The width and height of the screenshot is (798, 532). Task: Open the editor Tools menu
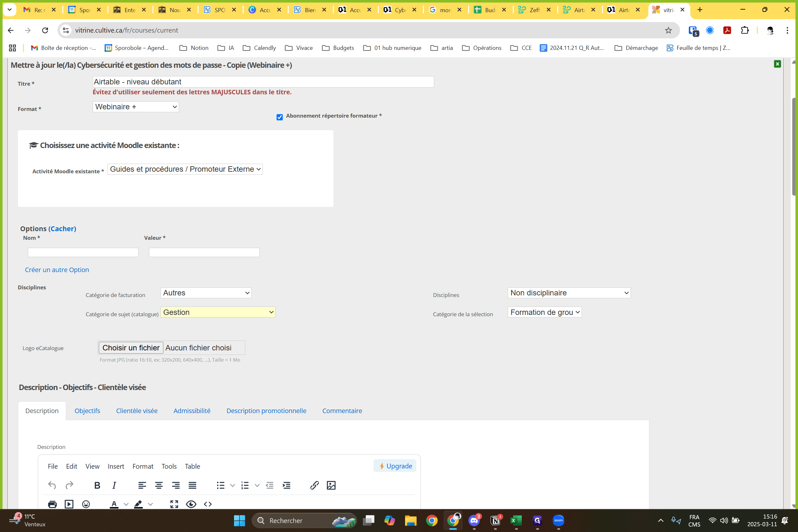pyautogui.click(x=169, y=466)
